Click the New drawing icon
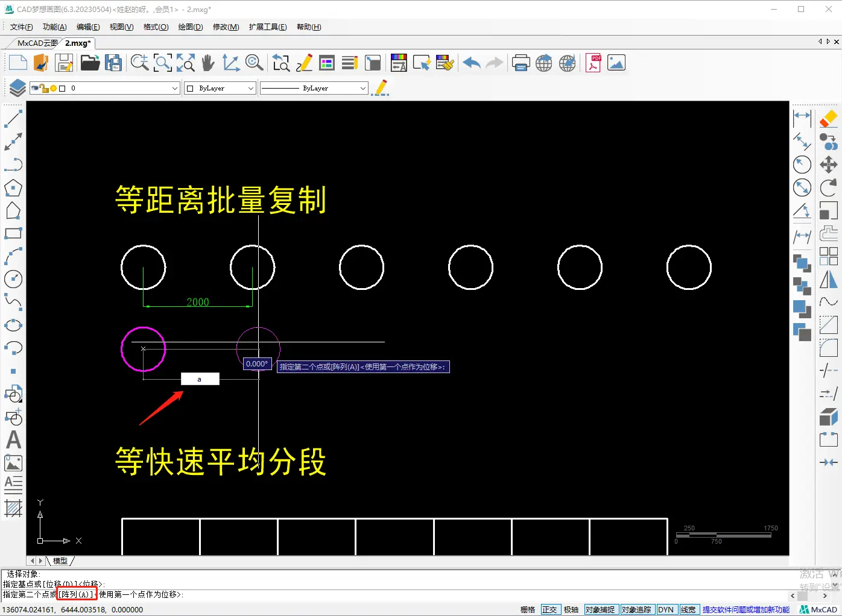 [17, 63]
